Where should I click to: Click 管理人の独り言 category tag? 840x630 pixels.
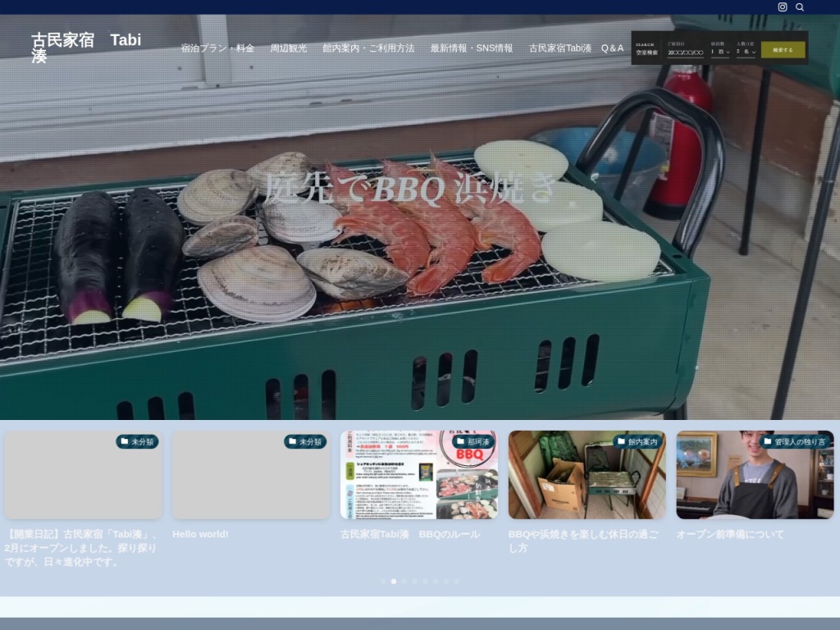793,441
